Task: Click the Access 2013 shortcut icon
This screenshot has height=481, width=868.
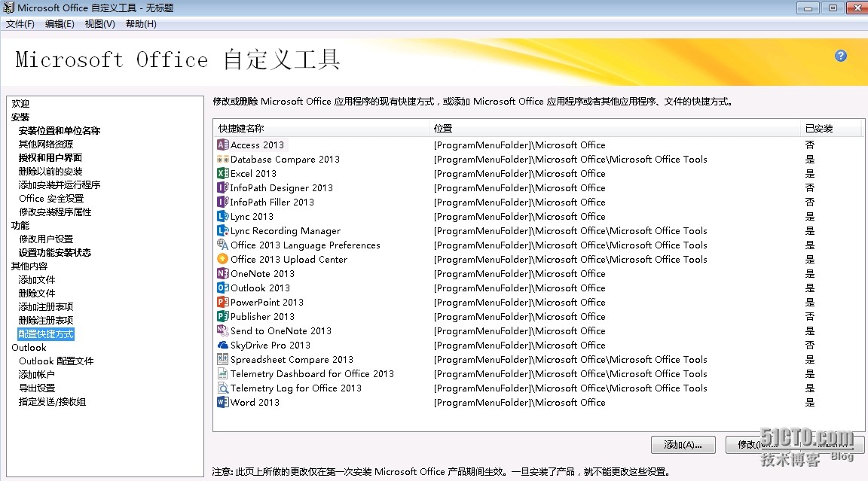Action: point(222,145)
